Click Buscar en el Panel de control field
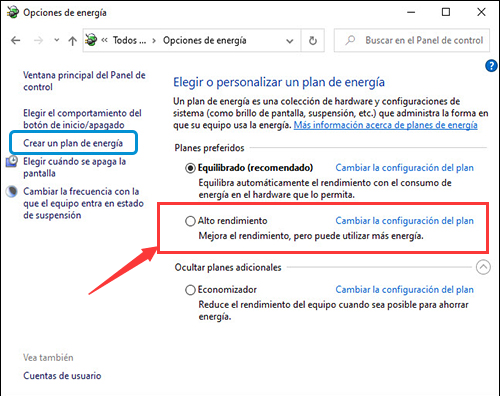 point(412,40)
